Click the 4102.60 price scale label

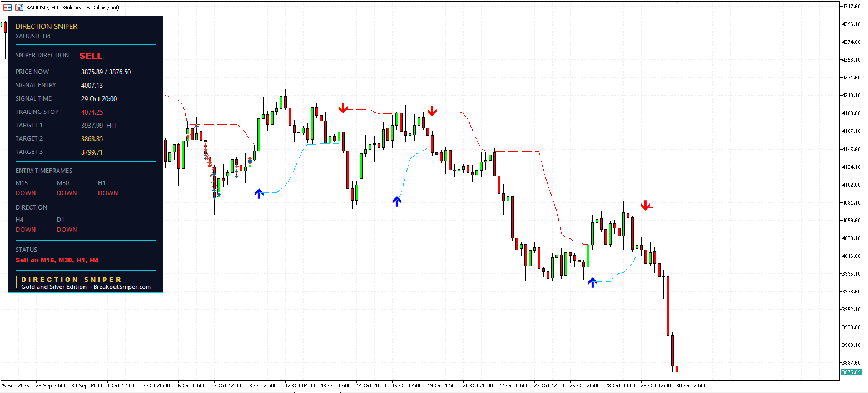click(852, 185)
